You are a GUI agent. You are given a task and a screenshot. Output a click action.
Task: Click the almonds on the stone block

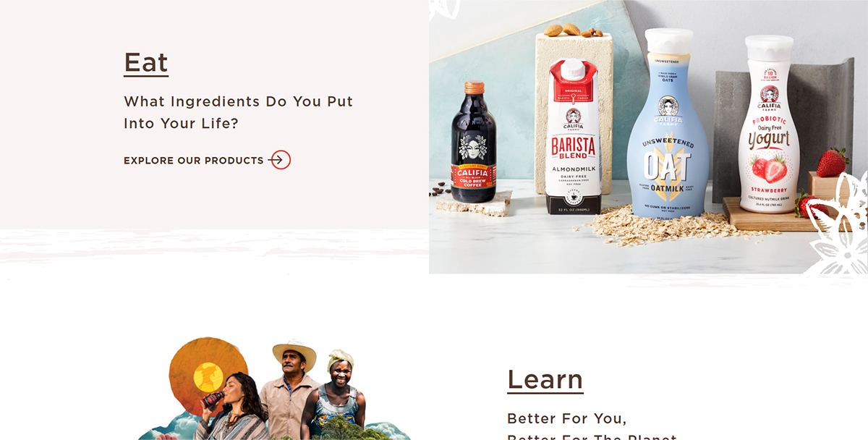point(573,30)
